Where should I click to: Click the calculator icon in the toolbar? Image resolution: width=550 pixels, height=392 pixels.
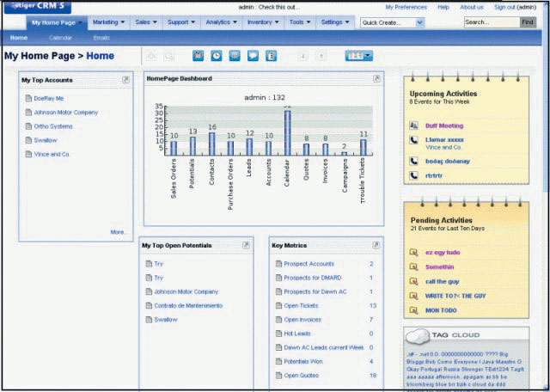coord(235,56)
